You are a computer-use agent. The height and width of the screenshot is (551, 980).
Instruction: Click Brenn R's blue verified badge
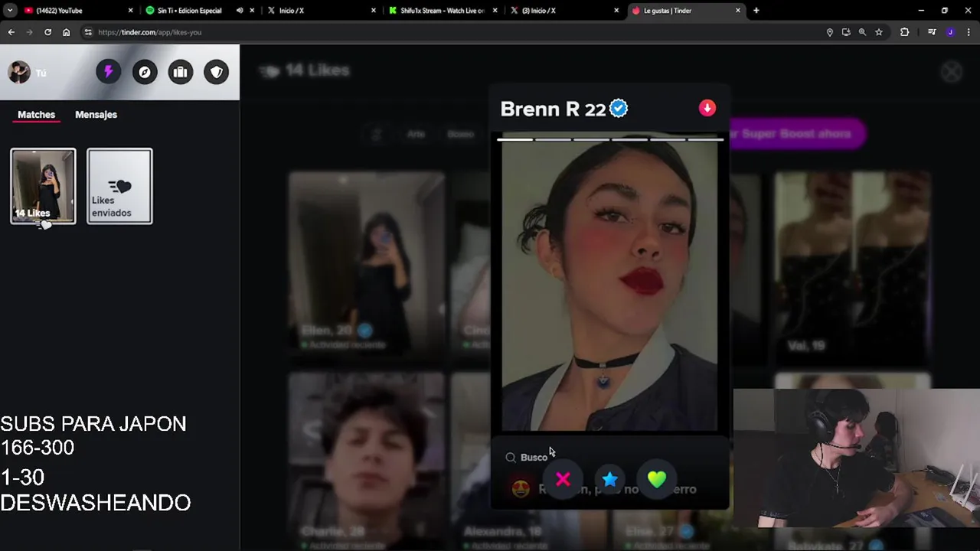[619, 109]
